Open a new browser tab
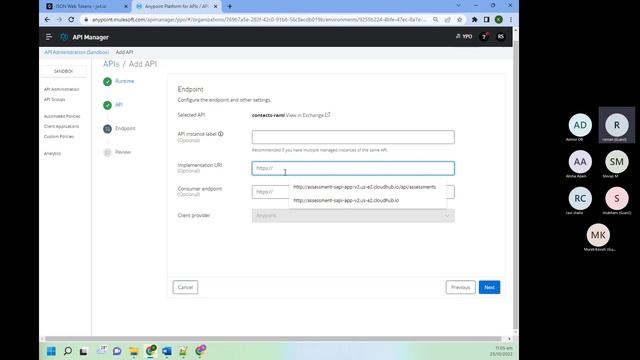Viewport: 640px width, 360px height. 230,6
